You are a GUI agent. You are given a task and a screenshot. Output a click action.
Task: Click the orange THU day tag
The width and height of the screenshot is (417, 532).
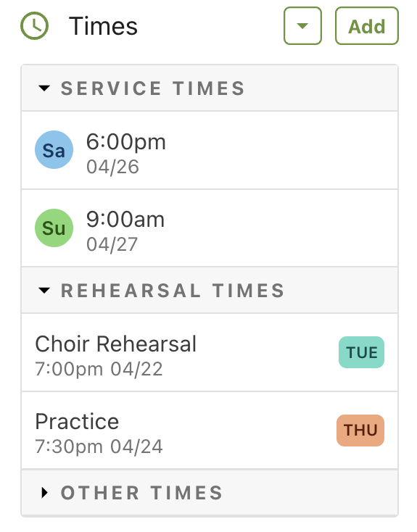[x=360, y=431]
